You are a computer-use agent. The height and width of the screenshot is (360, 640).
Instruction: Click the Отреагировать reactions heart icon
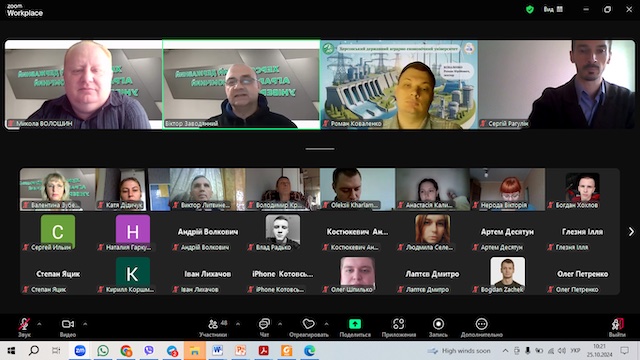coord(309,328)
